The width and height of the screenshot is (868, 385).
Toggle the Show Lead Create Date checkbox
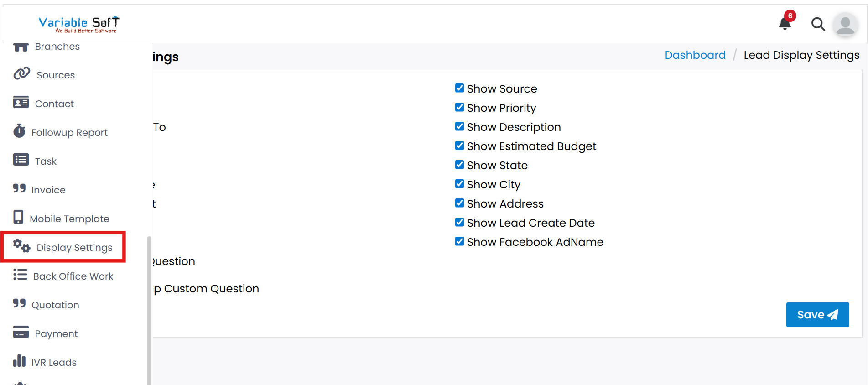click(x=459, y=222)
